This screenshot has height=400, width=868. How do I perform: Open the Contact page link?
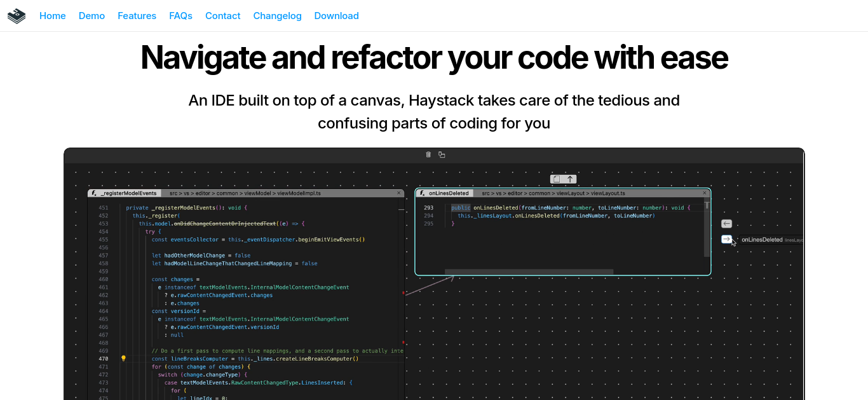point(223,16)
